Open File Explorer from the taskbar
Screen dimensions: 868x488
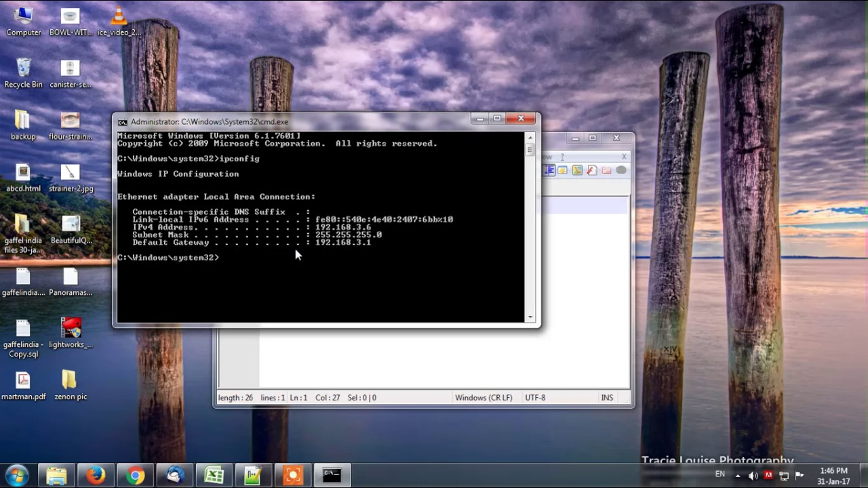click(56, 475)
